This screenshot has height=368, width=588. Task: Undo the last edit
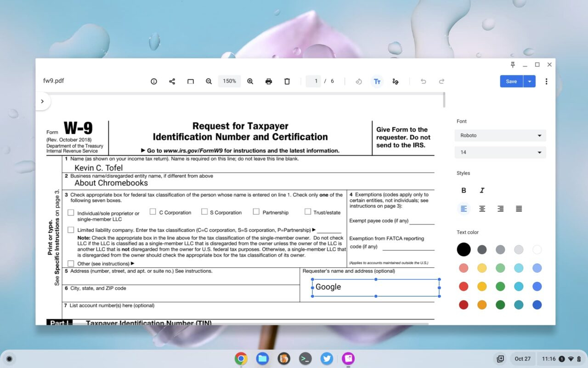(423, 81)
